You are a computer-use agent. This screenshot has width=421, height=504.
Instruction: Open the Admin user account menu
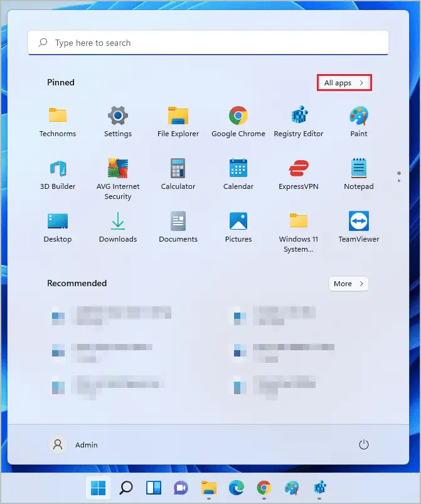click(73, 444)
